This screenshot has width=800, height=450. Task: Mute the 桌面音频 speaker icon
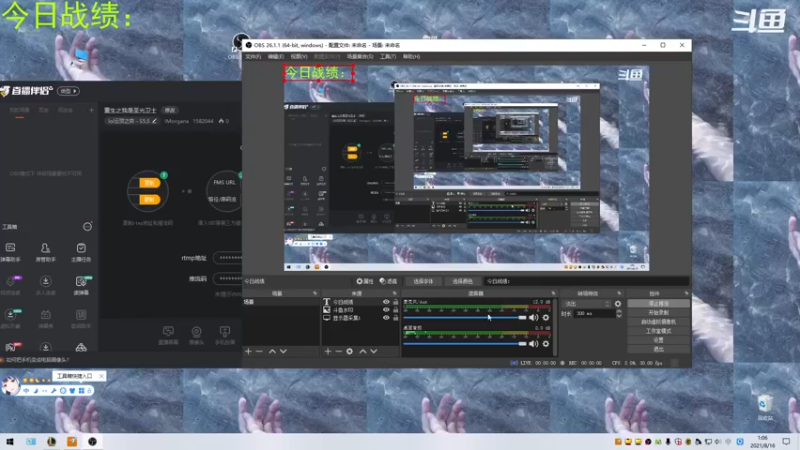534,343
